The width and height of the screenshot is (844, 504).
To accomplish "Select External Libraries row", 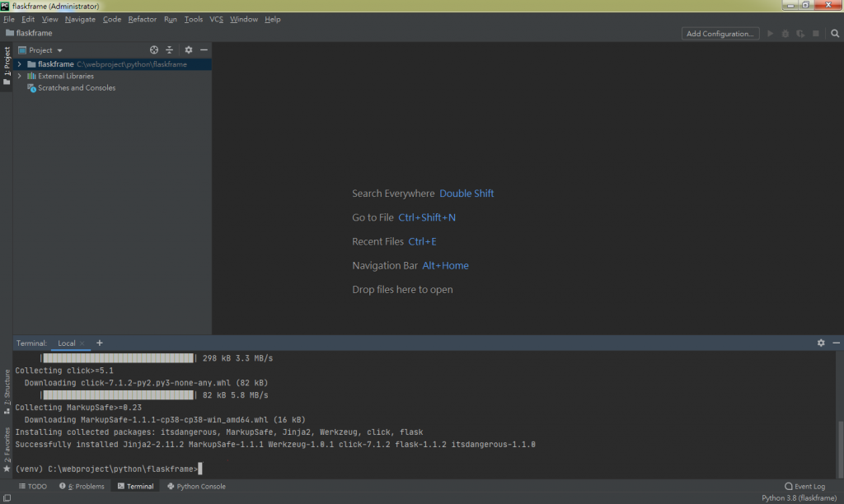I will [112, 76].
